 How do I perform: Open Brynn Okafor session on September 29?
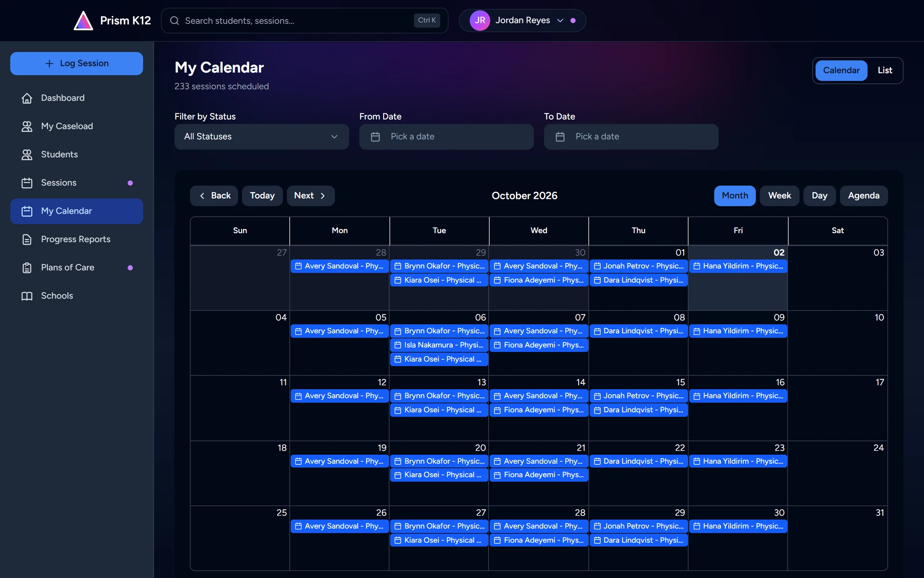(x=439, y=266)
